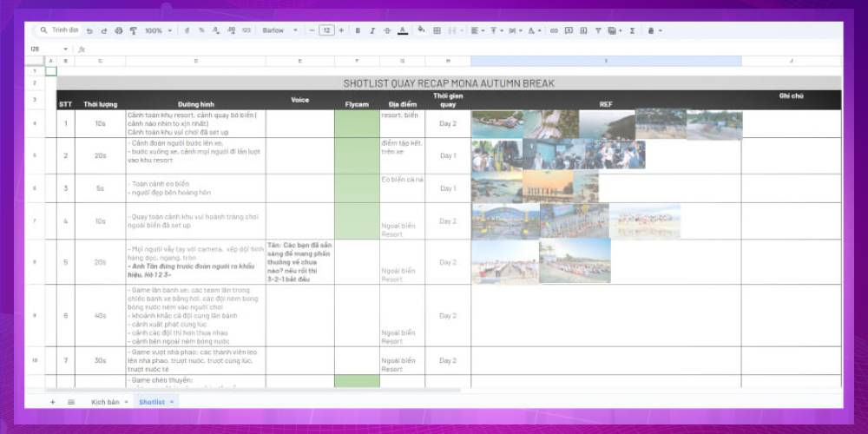Image resolution: width=868 pixels, height=434 pixels.
Task: Click the menu search box
Action: 59,30
